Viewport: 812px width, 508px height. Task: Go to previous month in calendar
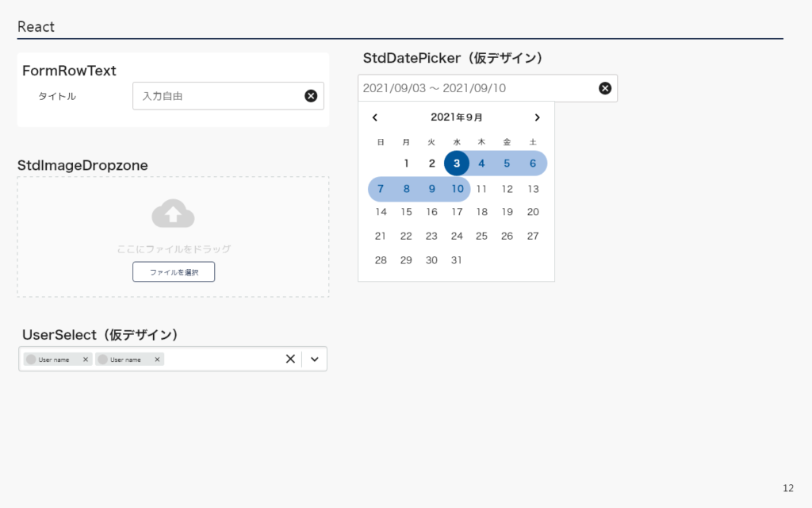coord(375,117)
